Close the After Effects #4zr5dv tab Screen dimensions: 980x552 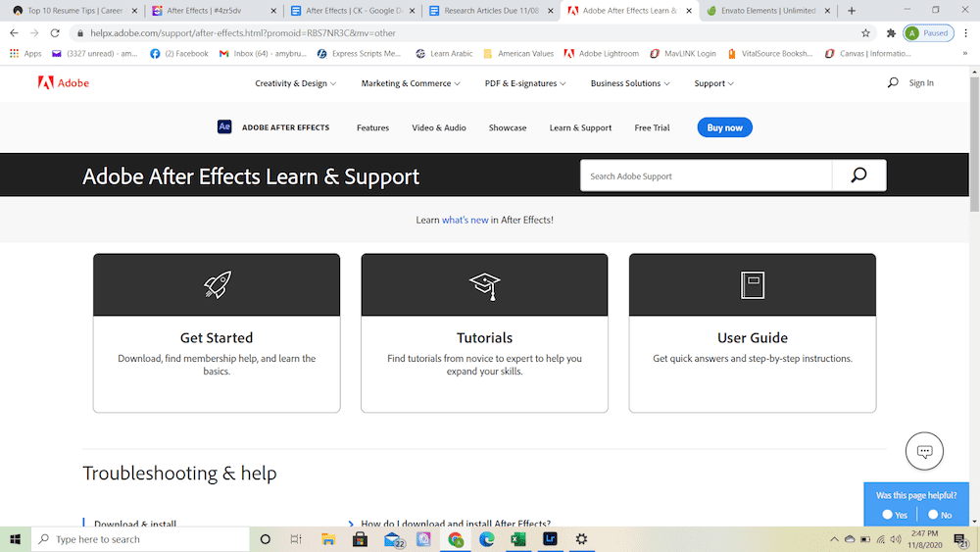point(273,11)
